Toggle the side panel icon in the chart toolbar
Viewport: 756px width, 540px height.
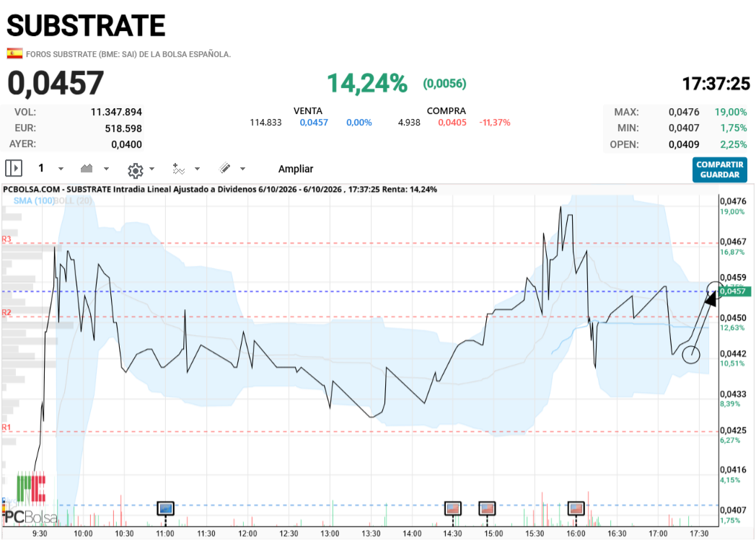pos(14,169)
